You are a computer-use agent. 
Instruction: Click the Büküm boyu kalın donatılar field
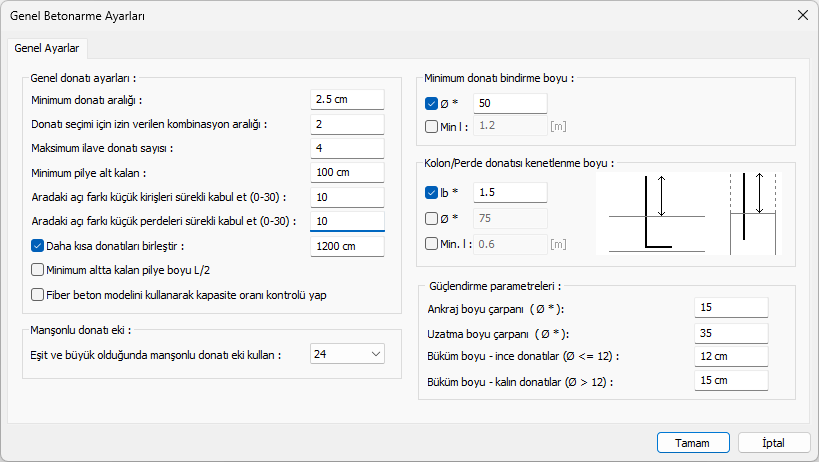tap(730, 380)
